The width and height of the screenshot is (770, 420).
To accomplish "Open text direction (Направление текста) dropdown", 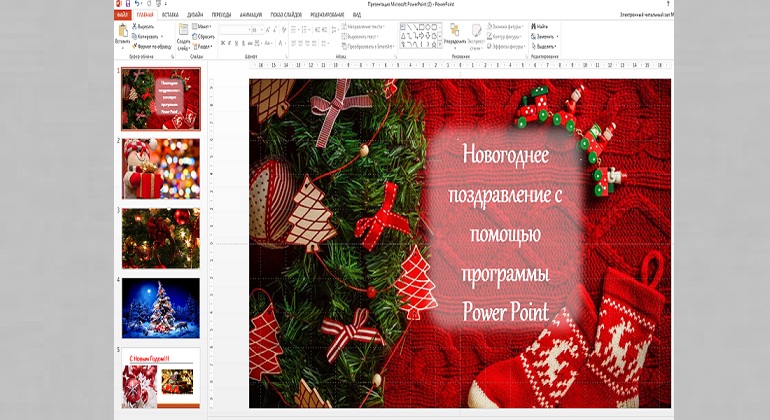I will tap(363, 27).
